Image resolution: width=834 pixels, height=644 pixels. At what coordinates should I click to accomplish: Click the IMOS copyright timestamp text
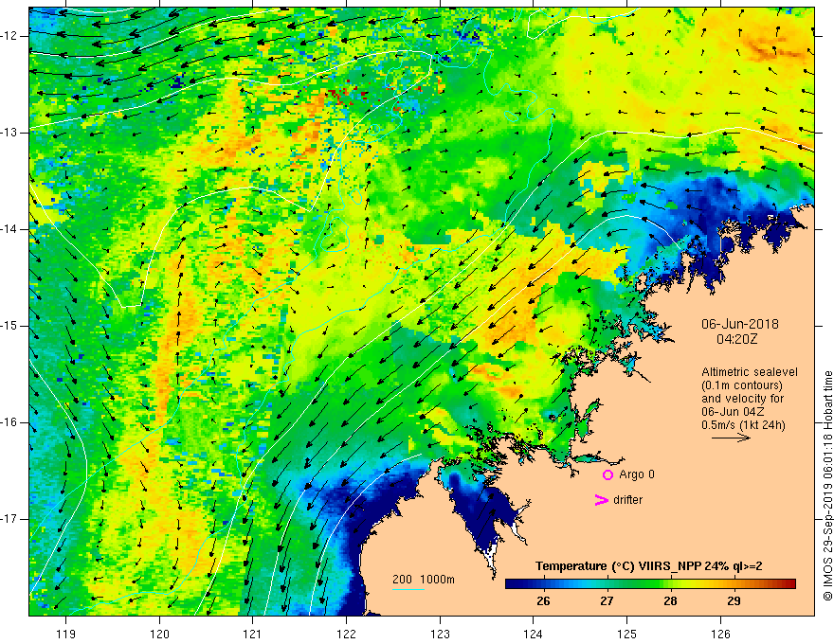click(x=827, y=486)
